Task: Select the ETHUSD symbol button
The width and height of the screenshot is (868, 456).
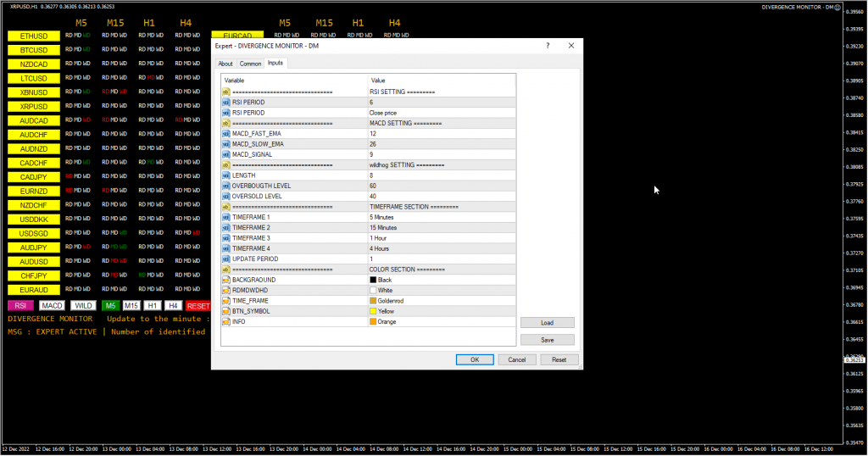Action: [x=34, y=36]
